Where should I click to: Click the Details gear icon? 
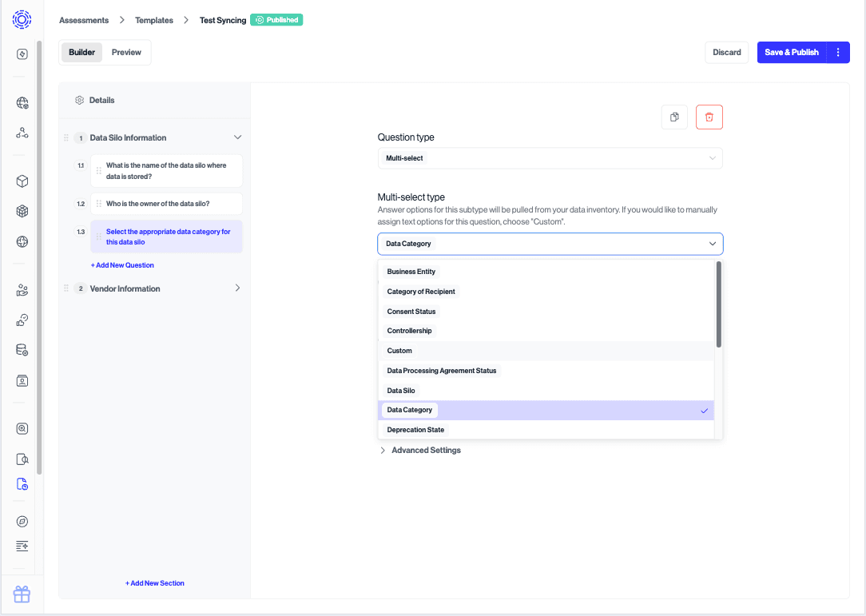pos(79,101)
